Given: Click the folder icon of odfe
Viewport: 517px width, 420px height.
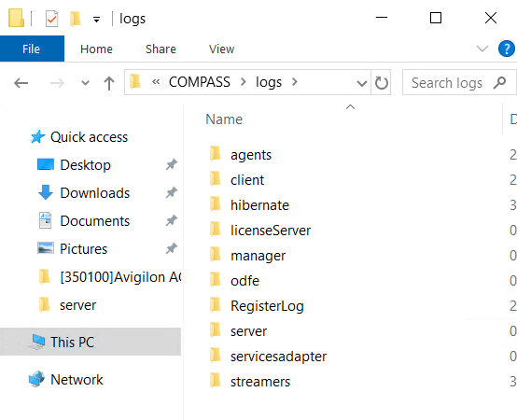Looking at the screenshot, I should (216, 280).
